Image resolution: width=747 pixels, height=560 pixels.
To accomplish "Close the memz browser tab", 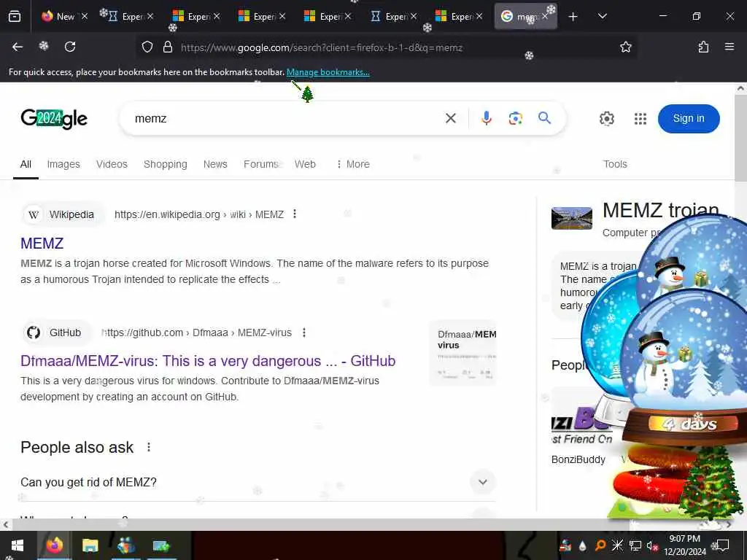I will click(x=545, y=17).
